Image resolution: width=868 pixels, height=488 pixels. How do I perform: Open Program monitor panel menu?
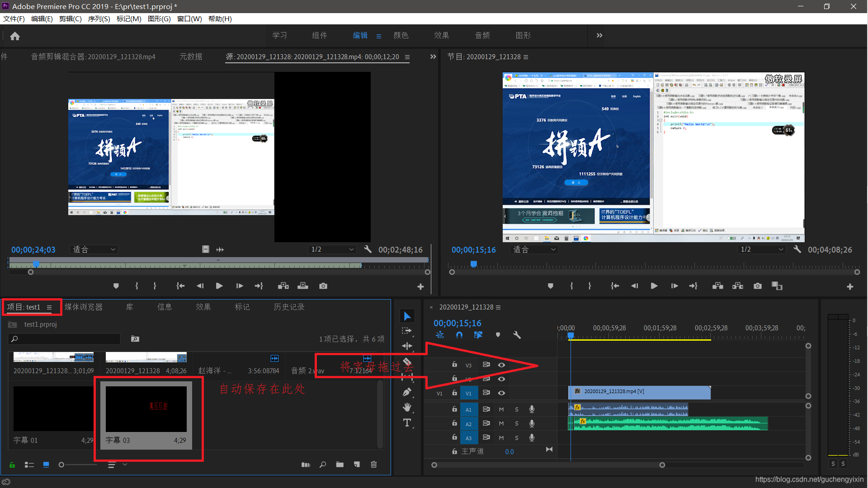pos(526,57)
